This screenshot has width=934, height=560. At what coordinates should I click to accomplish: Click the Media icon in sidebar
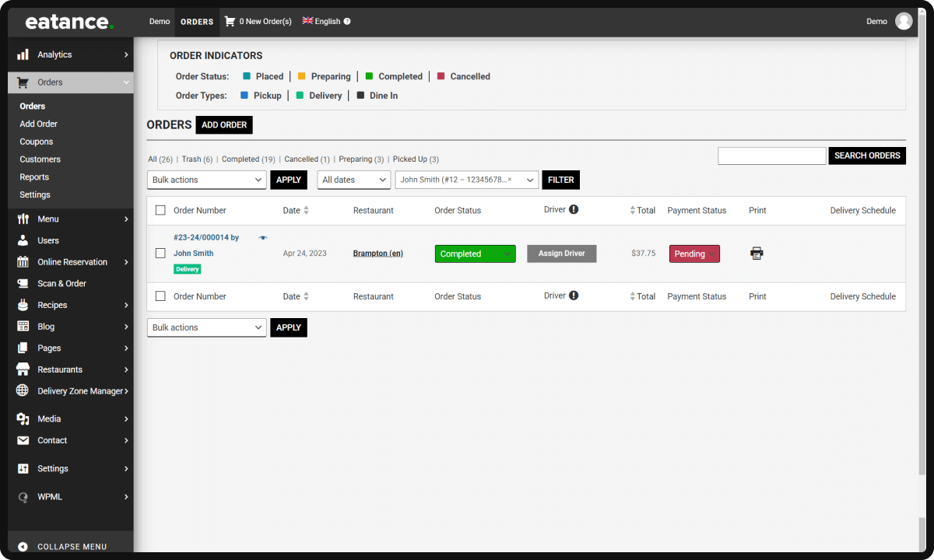23,419
